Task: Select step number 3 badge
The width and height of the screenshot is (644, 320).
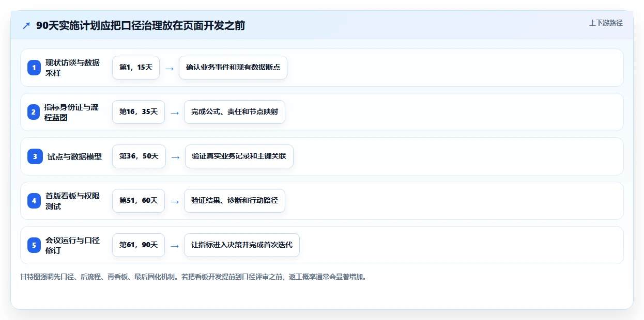Action: tap(35, 156)
